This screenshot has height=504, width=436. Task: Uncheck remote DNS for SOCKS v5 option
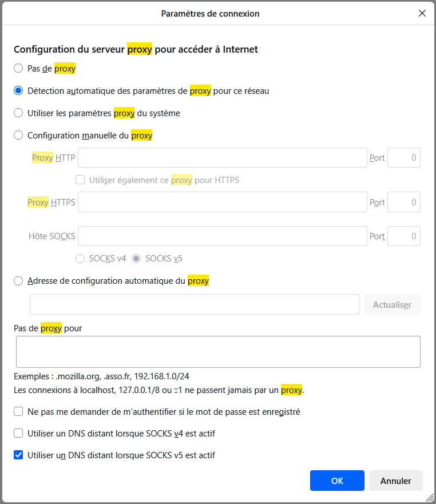(x=19, y=455)
